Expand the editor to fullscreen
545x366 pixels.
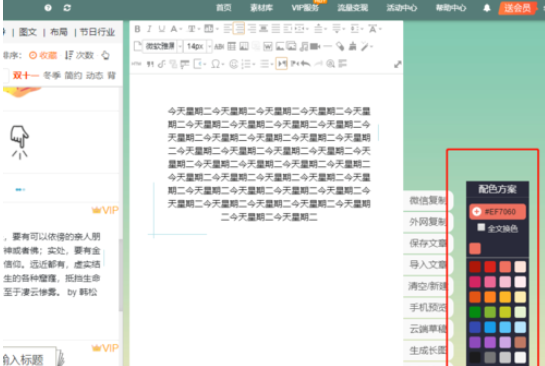click(398, 65)
